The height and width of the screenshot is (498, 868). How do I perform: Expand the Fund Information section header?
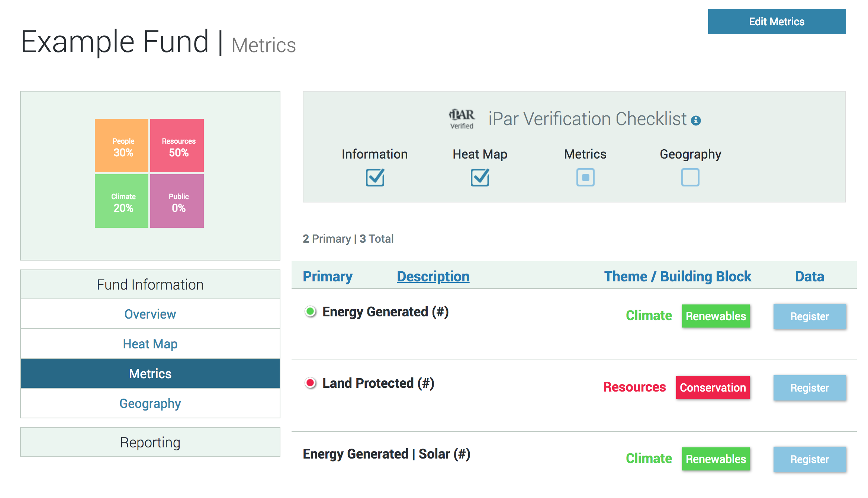[150, 285]
